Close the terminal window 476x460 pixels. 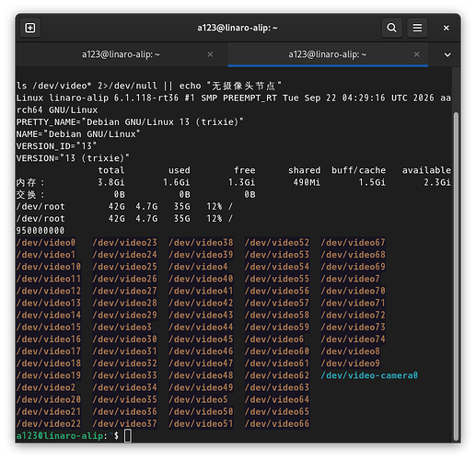[447, 28]
